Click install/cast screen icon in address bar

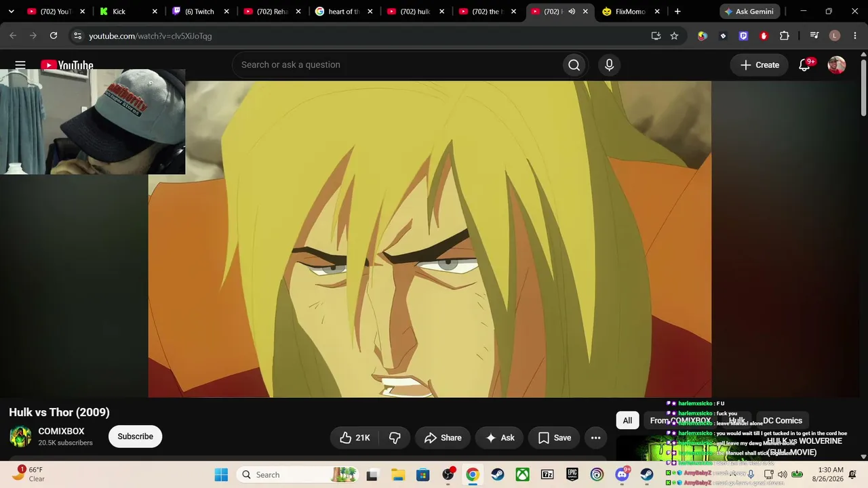(656, 36)
